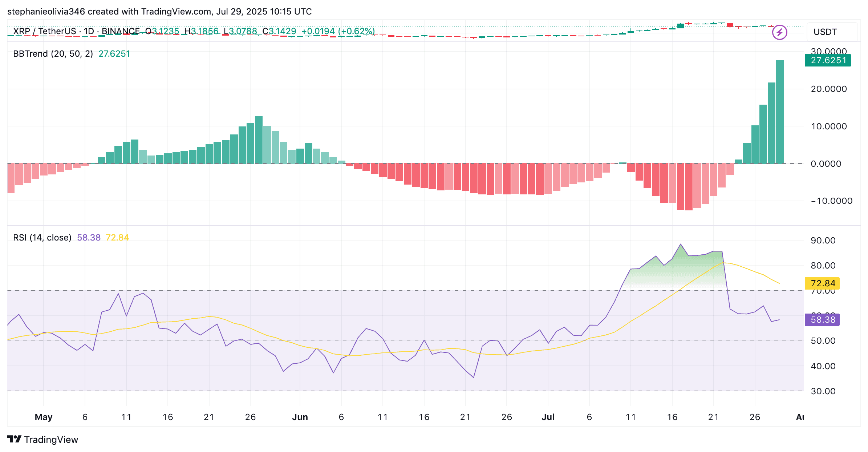
Task: Click the 80.00 RSI scale label
Action: (x=823, y=266)
